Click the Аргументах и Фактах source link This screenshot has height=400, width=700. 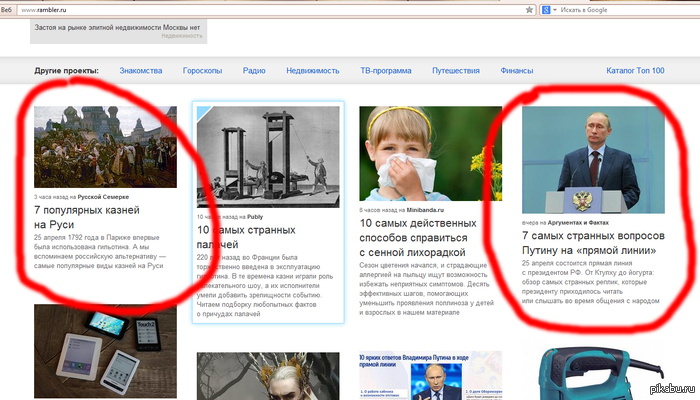tap(578, 223)
